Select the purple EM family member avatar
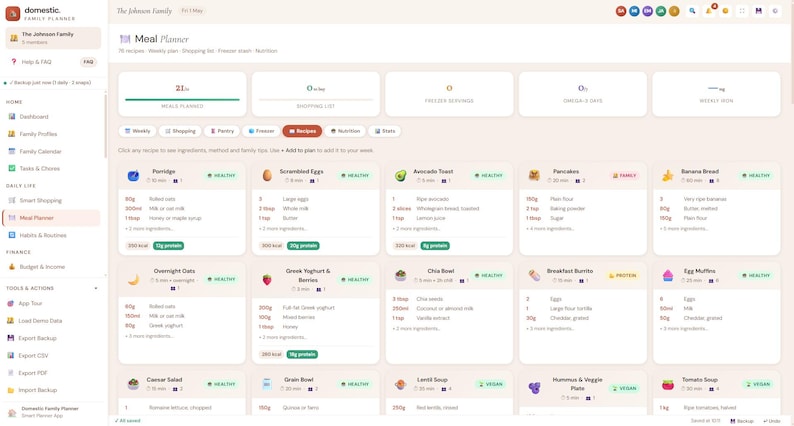The width and height of the screenshot is (794, 426). pyautogui.click(x=647, y=11)
